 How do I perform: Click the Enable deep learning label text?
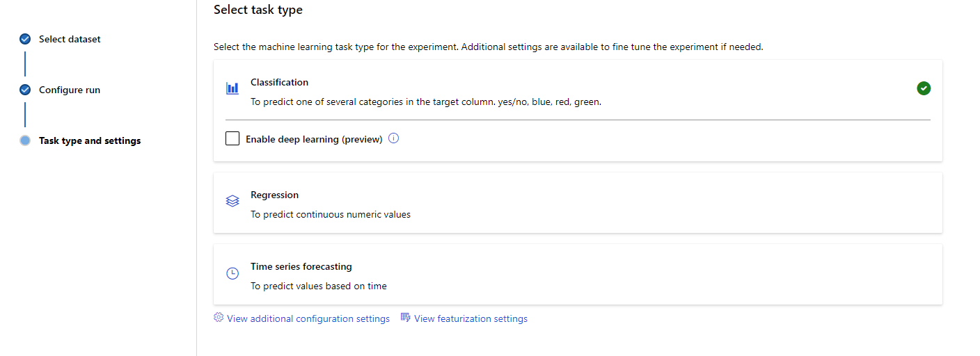(x=314, y=139)
